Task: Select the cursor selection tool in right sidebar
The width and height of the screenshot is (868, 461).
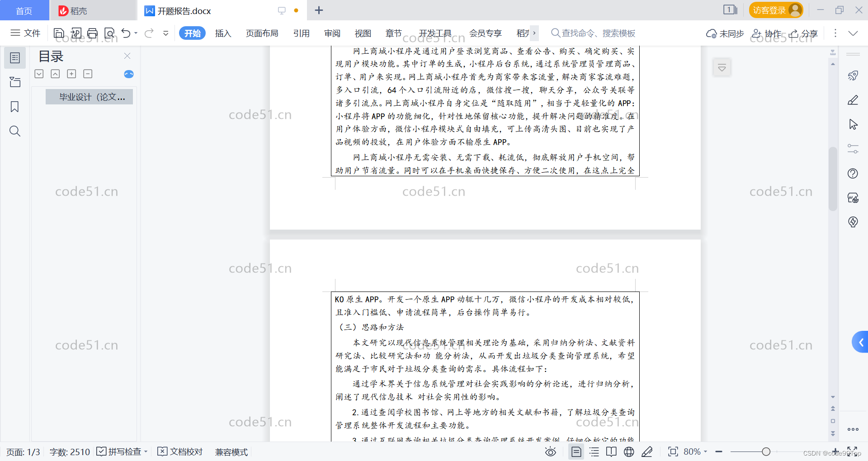Action: point(853,124)
